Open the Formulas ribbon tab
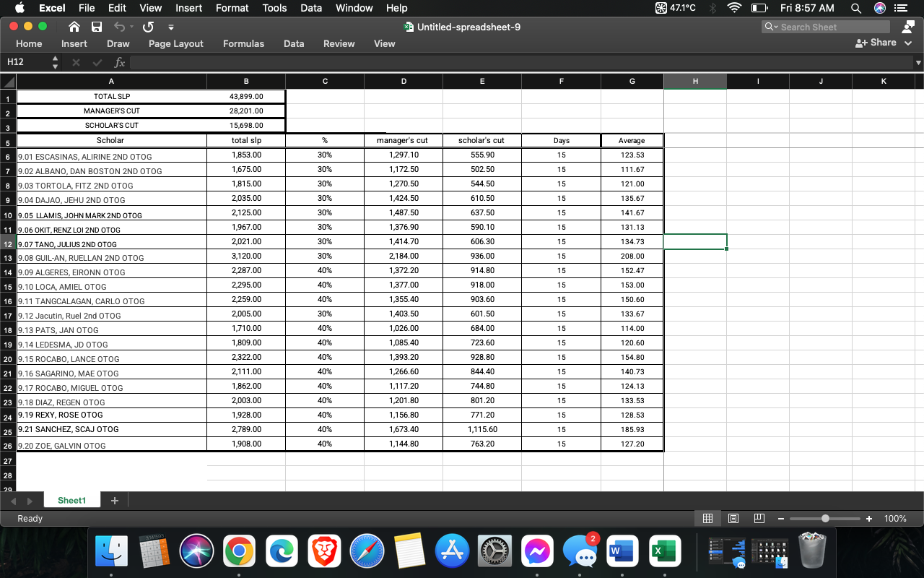 click(x=243, y=43)
